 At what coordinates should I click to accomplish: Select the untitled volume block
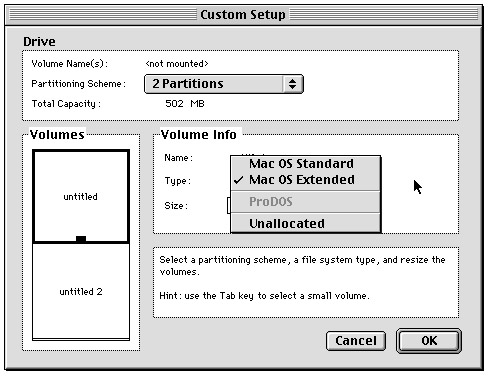tap(81, 196)
